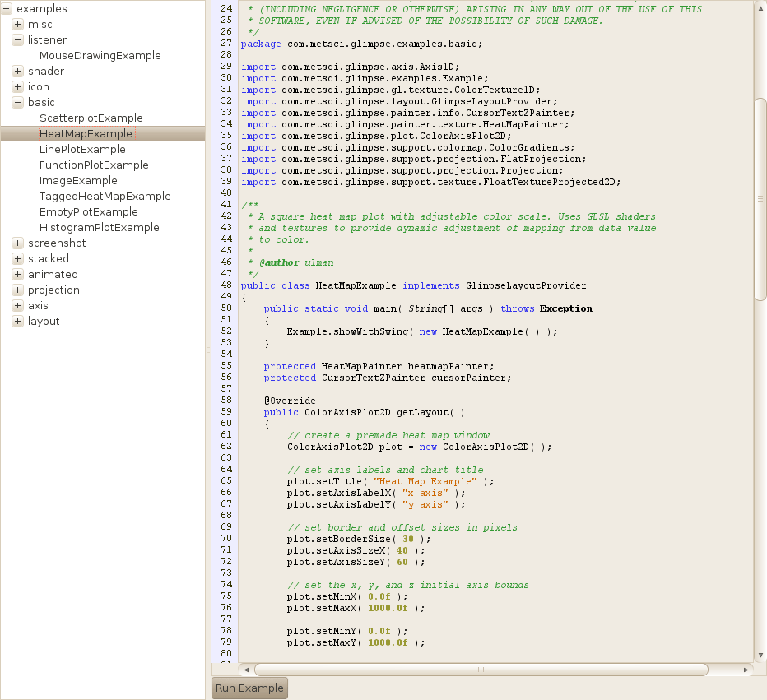Click the ColorGradients import line
This screenshot has height=700, width=767.
tap(408, 147)
